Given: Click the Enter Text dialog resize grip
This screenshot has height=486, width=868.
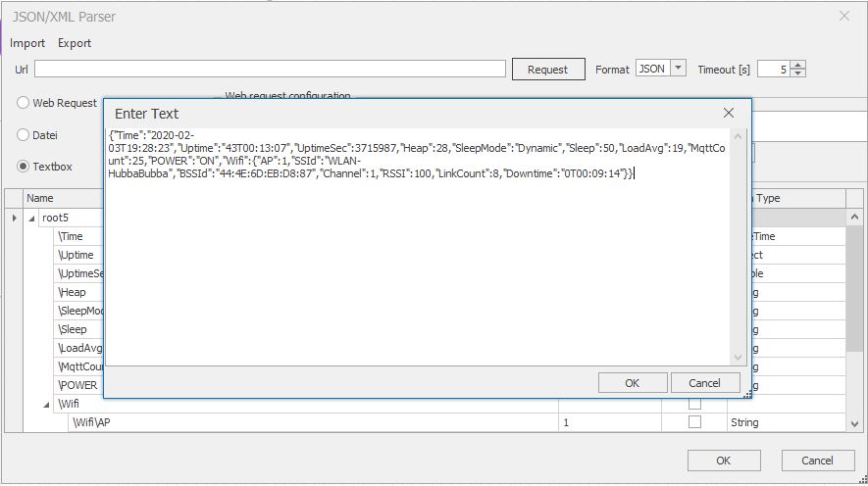Looking at the screenshot, I should (x=746, y=394).
